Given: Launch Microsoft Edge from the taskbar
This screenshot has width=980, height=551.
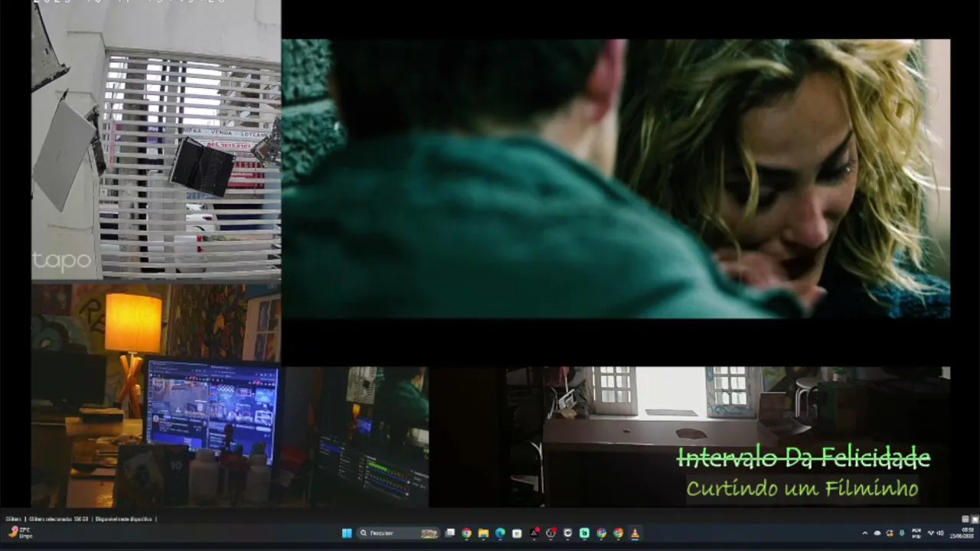Looking at the screenshot, I should click(500, 533).
